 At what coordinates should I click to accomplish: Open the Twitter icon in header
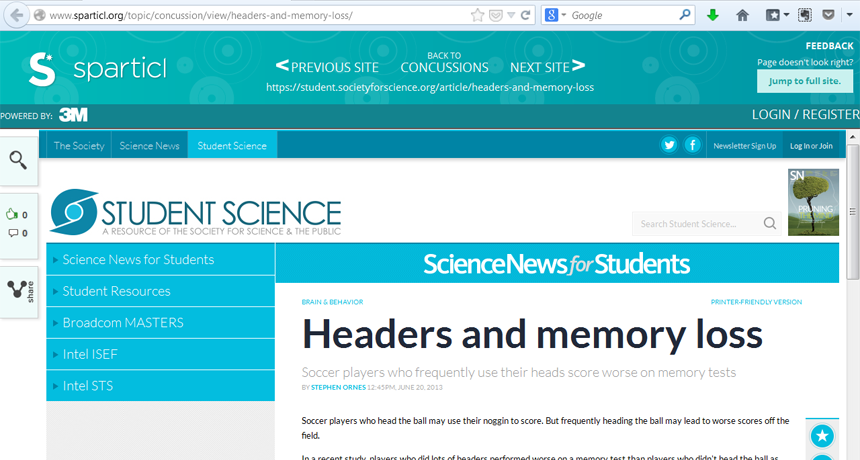669,145
